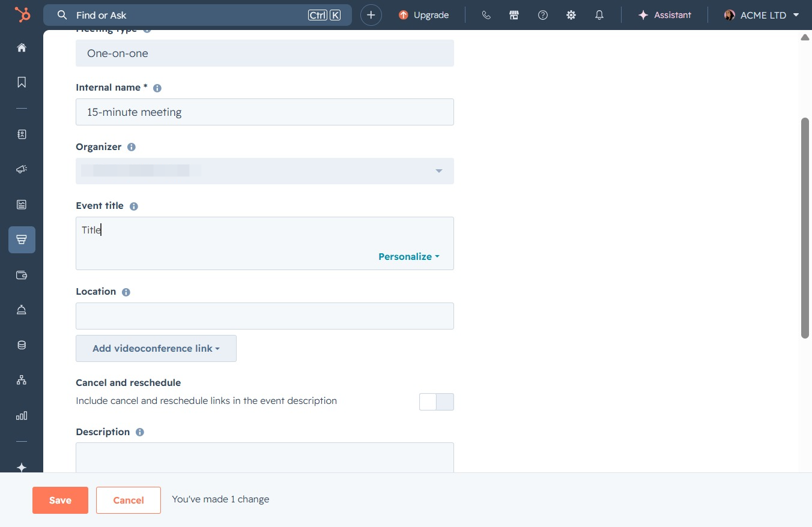Open the CRM contacts sidebar icon
This screenshot has width=812, height=527.
(22, 134)
